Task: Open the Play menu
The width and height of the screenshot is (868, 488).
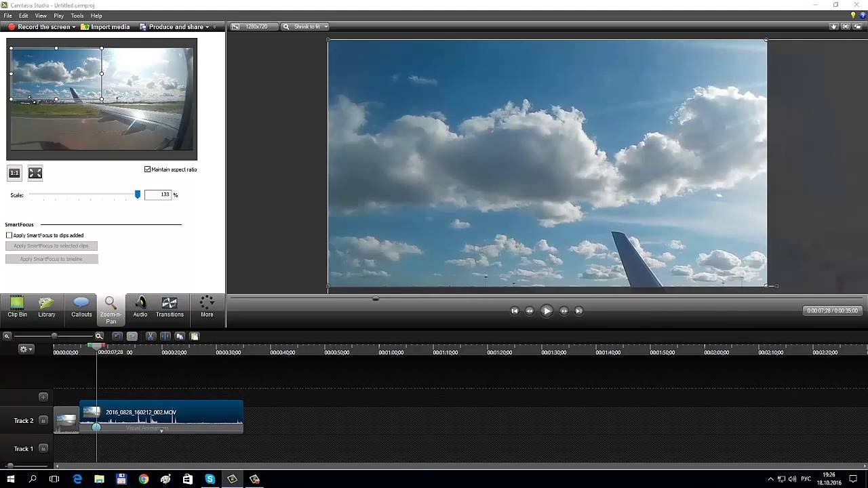Action: [59, 16]
